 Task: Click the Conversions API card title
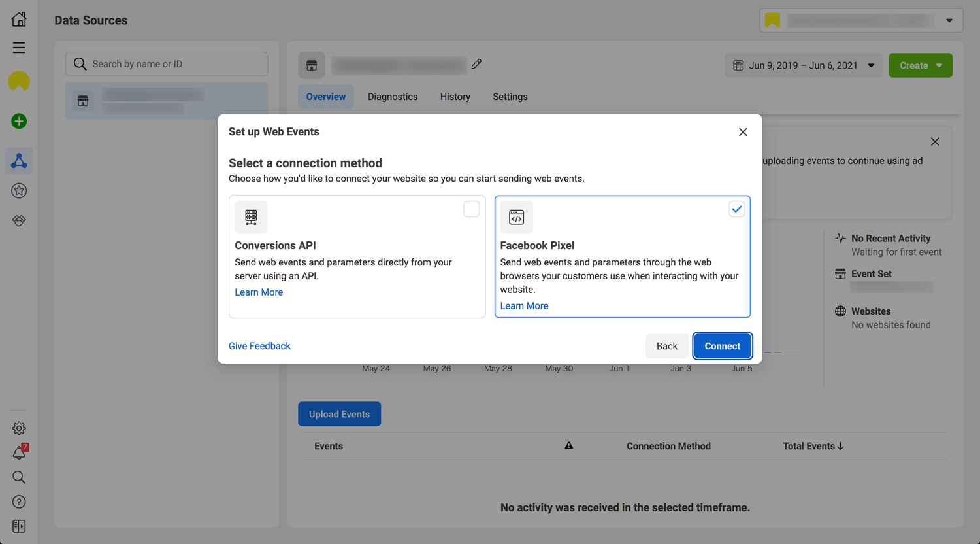[x=275, y=245]
